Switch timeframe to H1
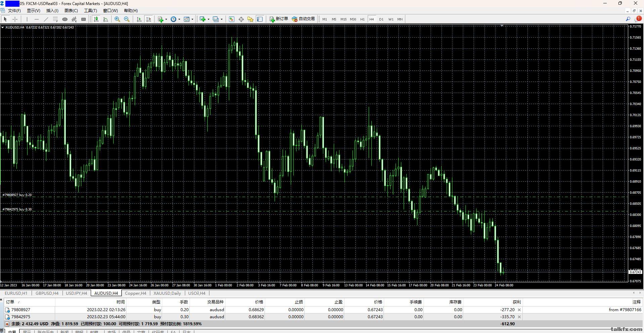 point(362,19)
